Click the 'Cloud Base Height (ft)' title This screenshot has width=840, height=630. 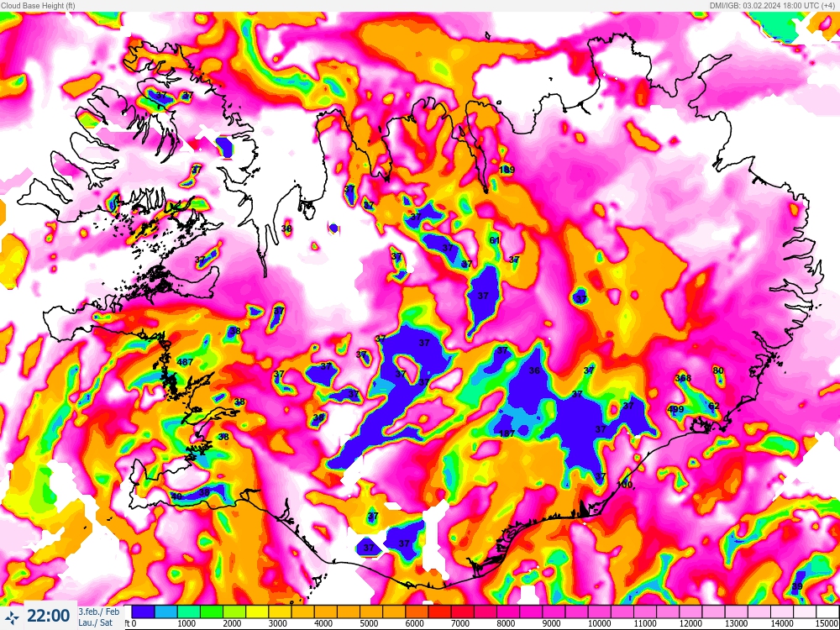tap(38, 5)
